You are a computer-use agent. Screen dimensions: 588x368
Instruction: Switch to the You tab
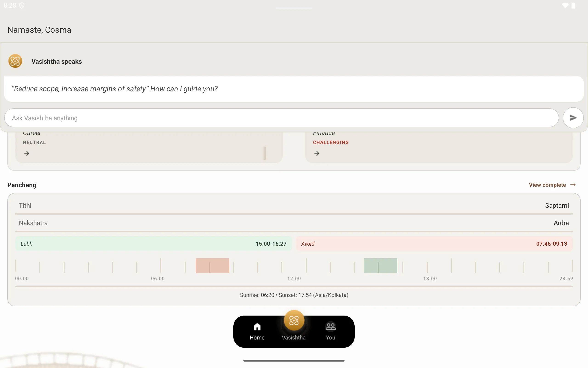point(331,331)
